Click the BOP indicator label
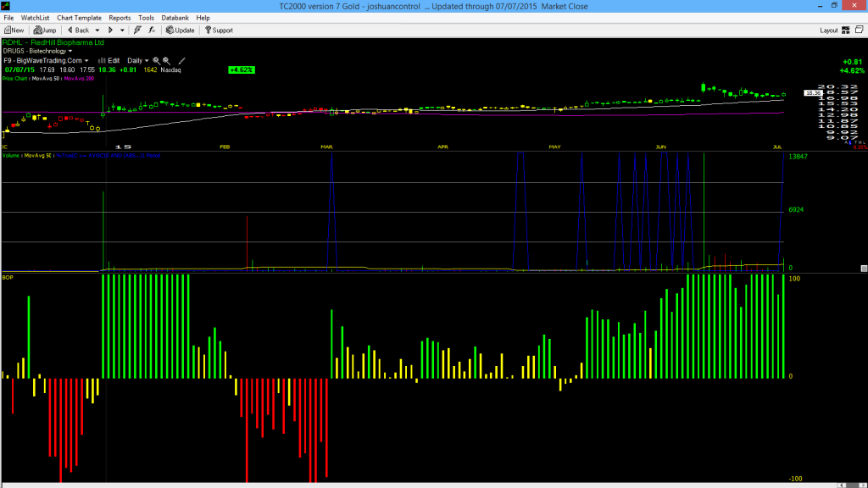 point(8,277)
